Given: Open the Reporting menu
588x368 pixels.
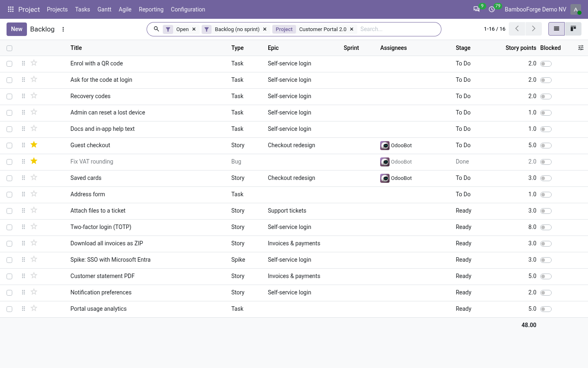Looking at the screenshot, I should [151, 9].
